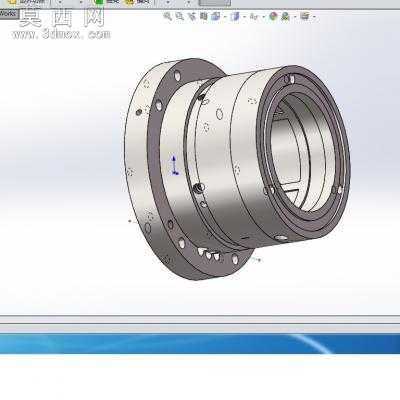Expand the Hide/Show Items dropdown arrow

coord(264,17)
